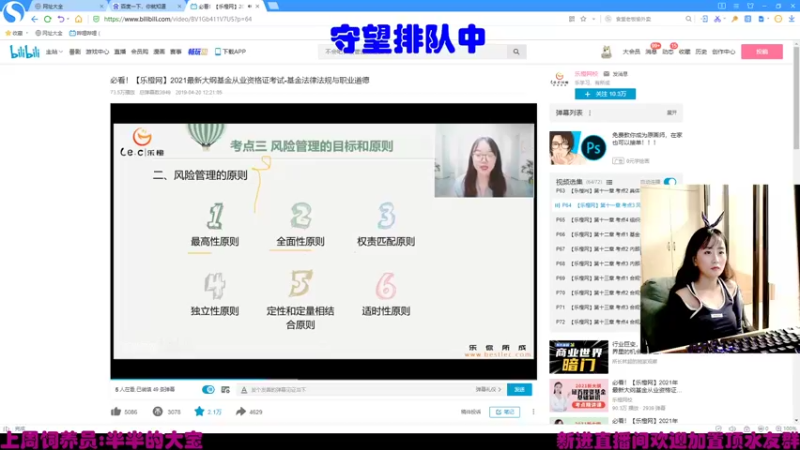Click the login door icon in toolbar
The image size is (800, 450).
(x=704, y=19)
